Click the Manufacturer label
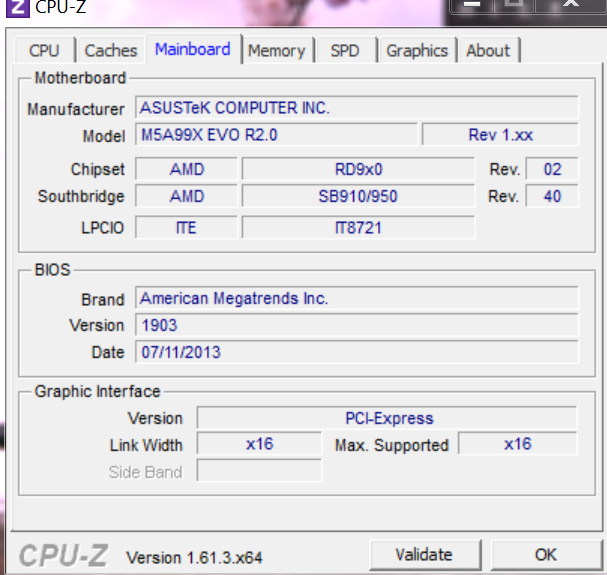This screenshot has width=607, height=575. tap(76, 109)
